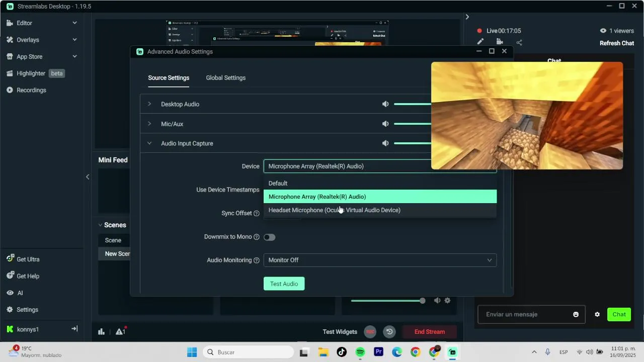Click Test Widgets
The image size is (644, 362).
click(x=340, y=332)
